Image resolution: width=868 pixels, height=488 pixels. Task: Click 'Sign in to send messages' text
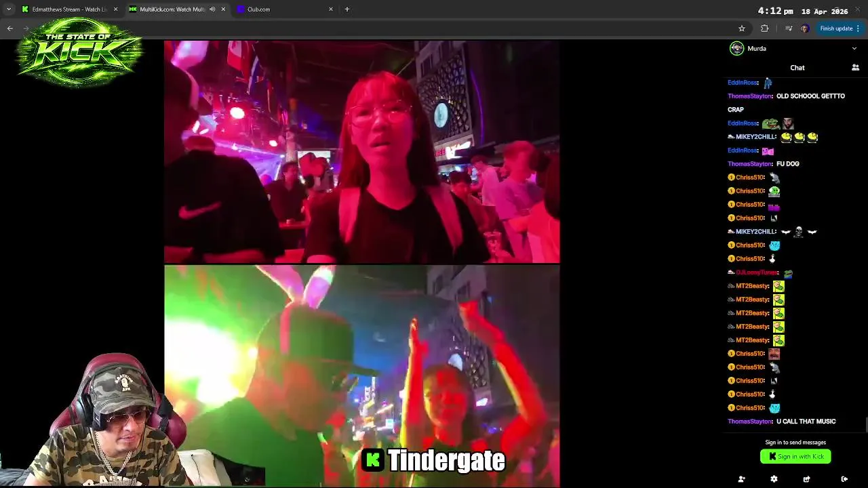(x=795, y=443)
